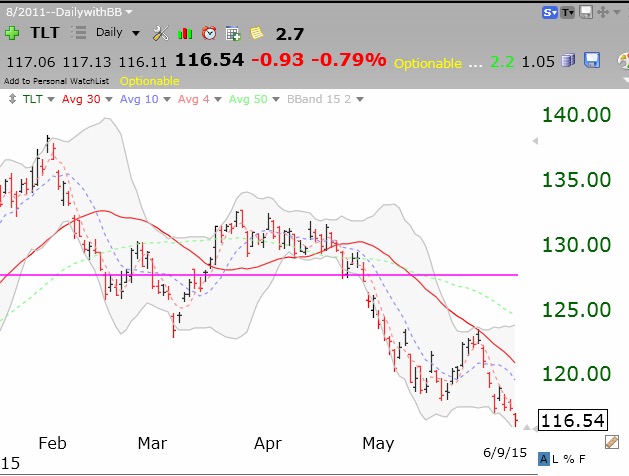Click the -0.93 net change value
Image resolution: width=629 pixels, height=476 pixels.
pyautogui.click(x=278, y=60)
